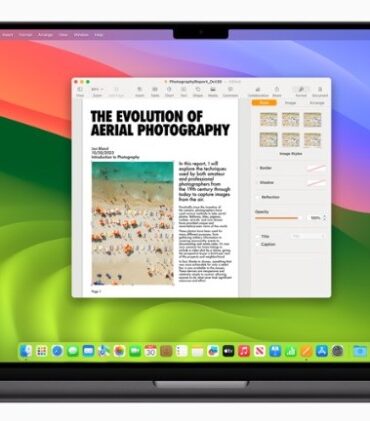Open the Title position dropdown
Image resolution: width=370 pixels, height=421 pixels.
(307, 236)
